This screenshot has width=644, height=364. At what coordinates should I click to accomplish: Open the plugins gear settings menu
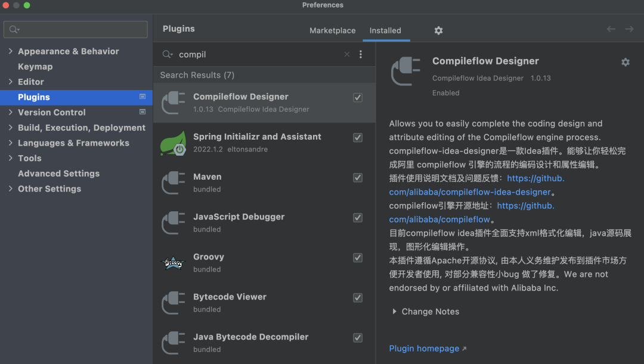[x=439, y=30]
